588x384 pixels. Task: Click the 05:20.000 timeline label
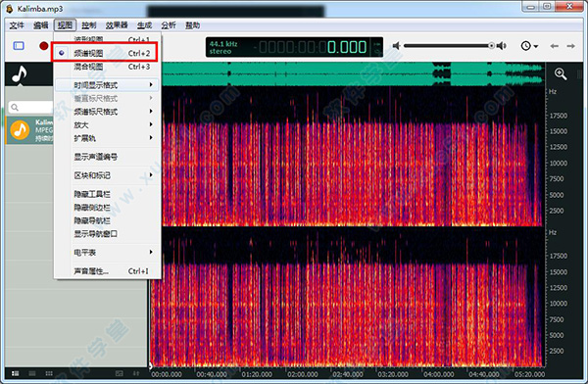pos(529,374)
